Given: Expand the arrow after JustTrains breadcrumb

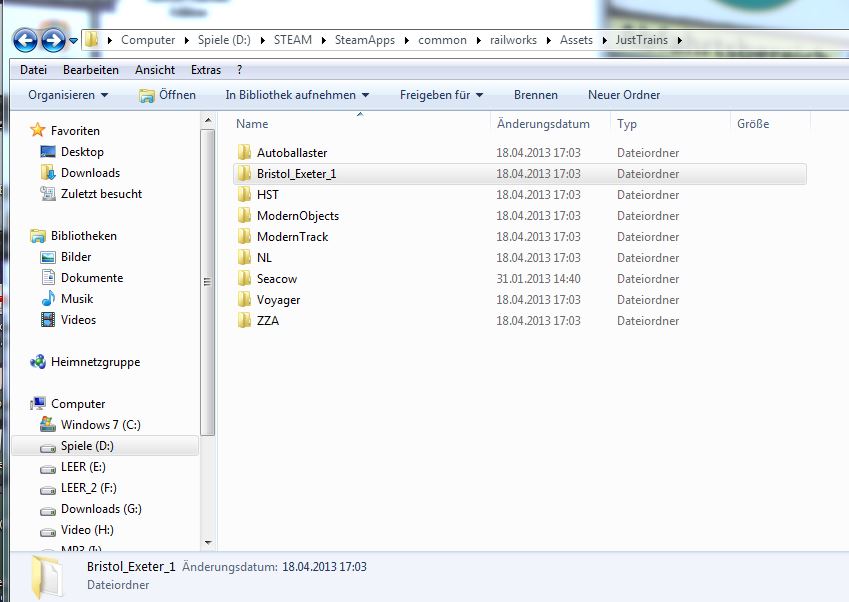Looking at the screenshot, I should pyautogui.click(x=679, y=40).
